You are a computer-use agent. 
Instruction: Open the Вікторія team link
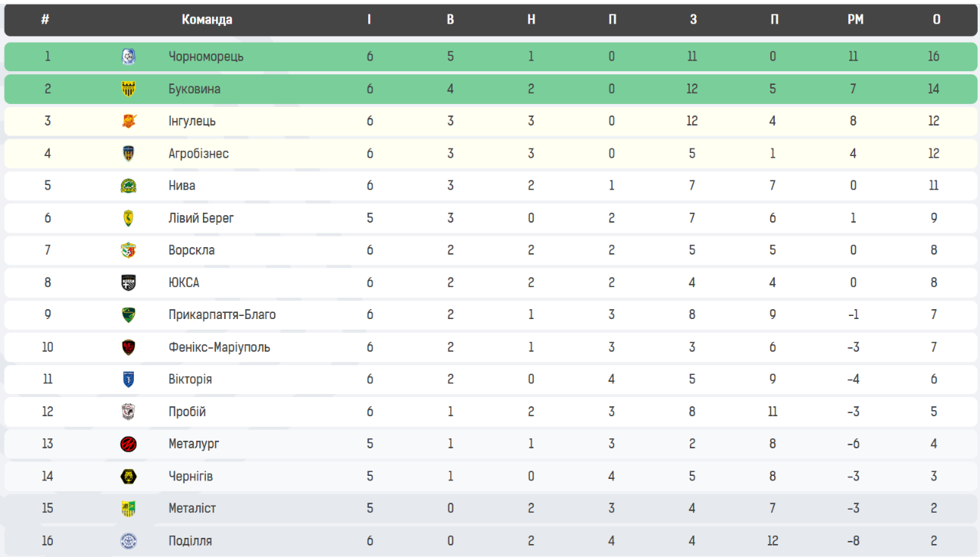pos(190,379)
